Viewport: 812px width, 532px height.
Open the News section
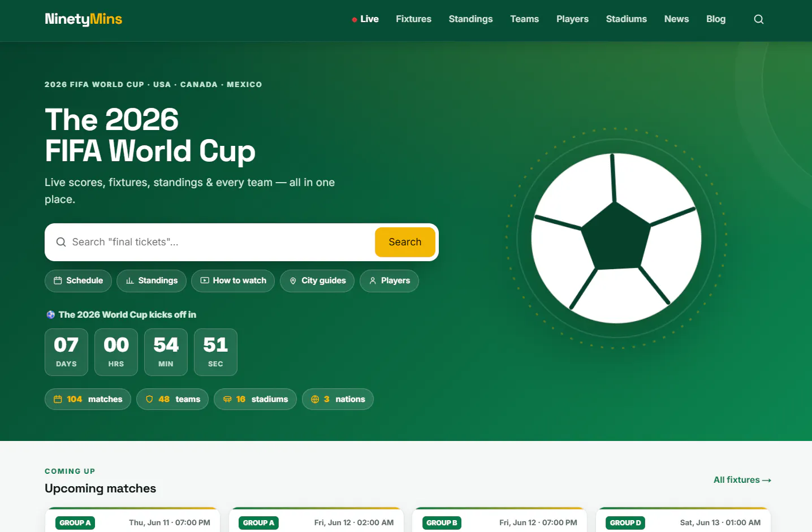tap(676, 19)
